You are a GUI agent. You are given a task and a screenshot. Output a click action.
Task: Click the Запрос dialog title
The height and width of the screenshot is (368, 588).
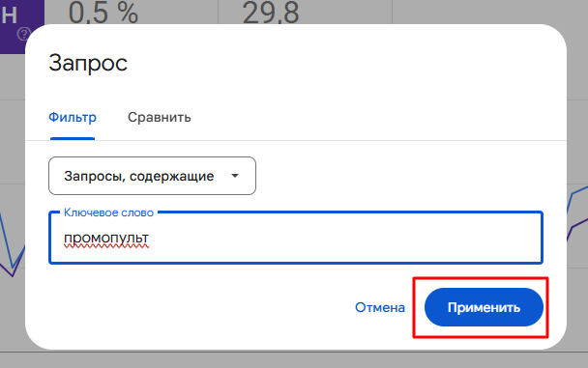click(88, 63)
